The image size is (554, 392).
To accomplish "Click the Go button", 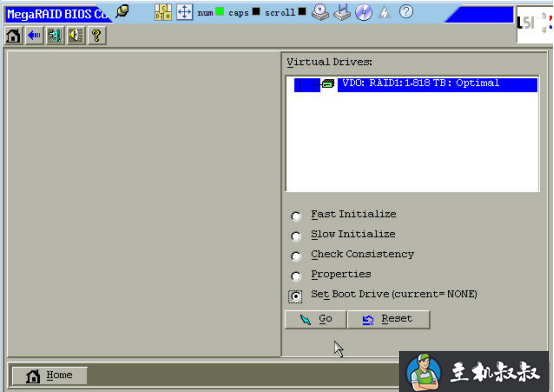I will pyautogui.click(x=316, y=319).
